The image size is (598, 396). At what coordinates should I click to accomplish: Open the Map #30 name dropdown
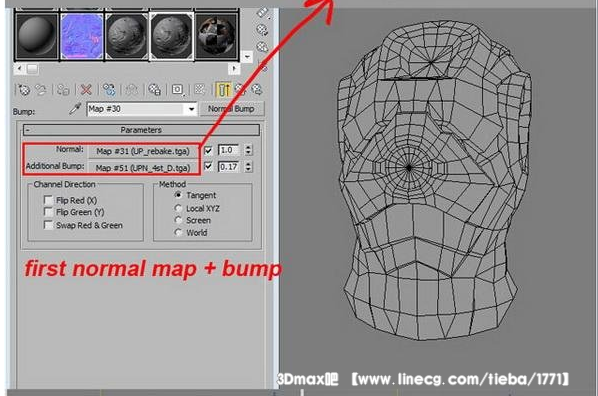(x=191, y=109)
